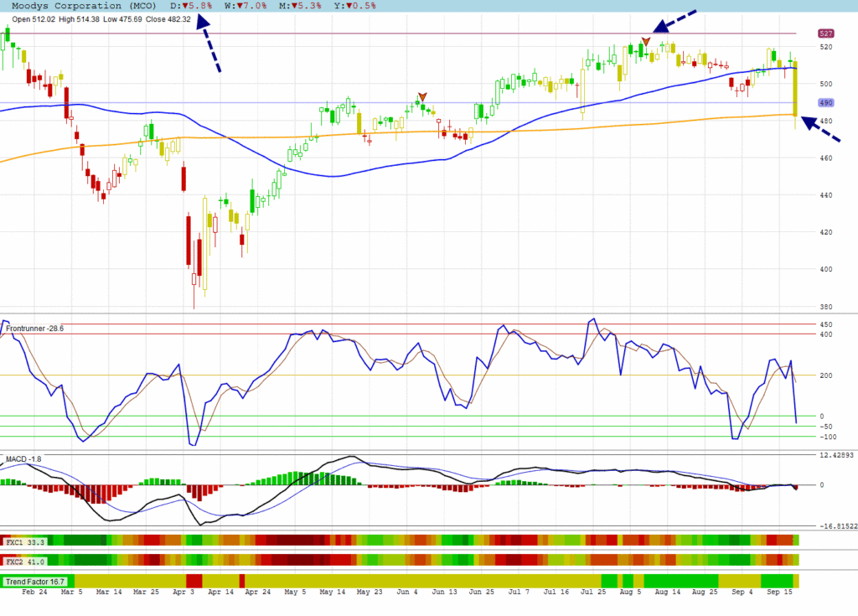Click the Sep 15 date on time axis

[x=779, y=591]
